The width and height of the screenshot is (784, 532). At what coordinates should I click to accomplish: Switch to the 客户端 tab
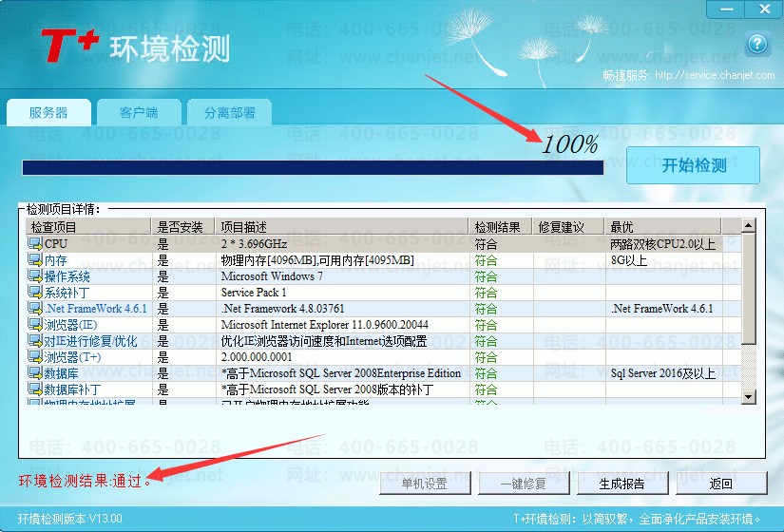[x=139, y=112]
